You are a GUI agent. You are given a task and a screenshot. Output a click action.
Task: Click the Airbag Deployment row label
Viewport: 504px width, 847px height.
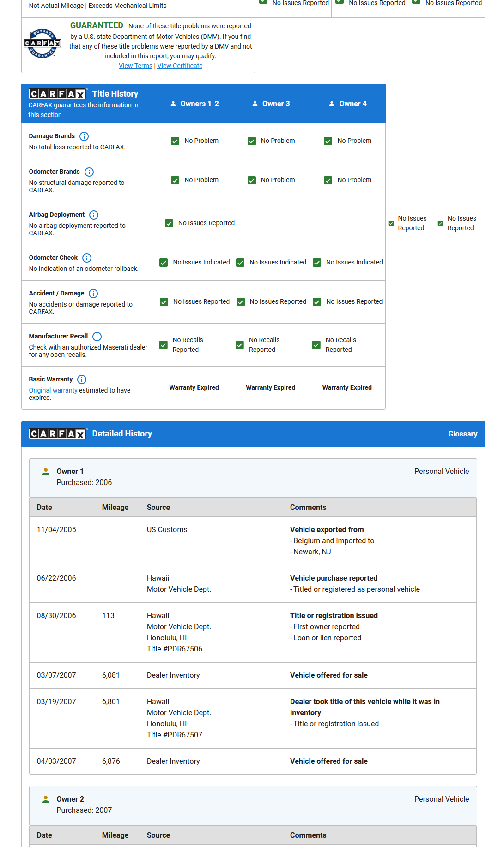[56, 215]
